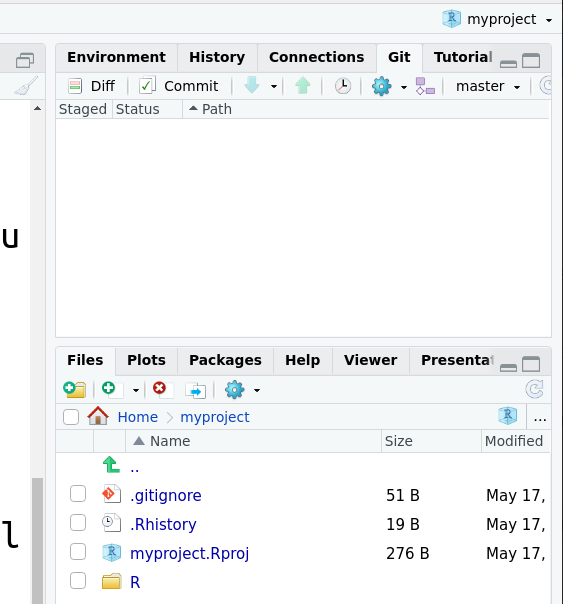This screenshot has width=563, height=604.
Task: Open the Files More gear dropdown
Action: [243, 390]
